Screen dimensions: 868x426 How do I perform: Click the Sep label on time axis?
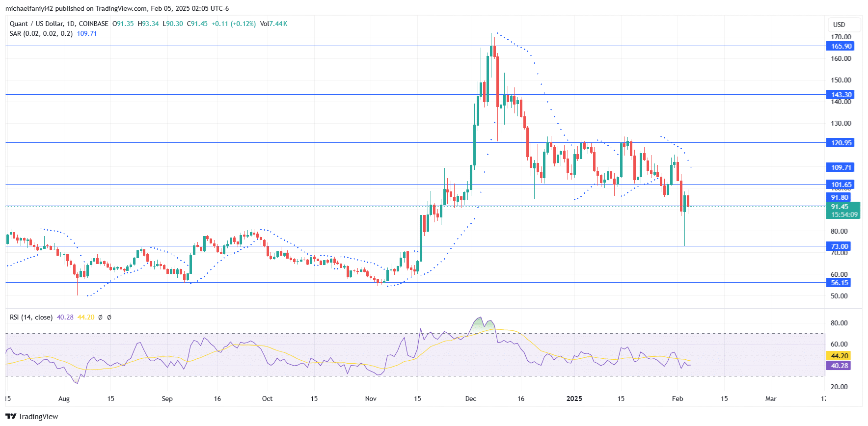coord(167,399)
